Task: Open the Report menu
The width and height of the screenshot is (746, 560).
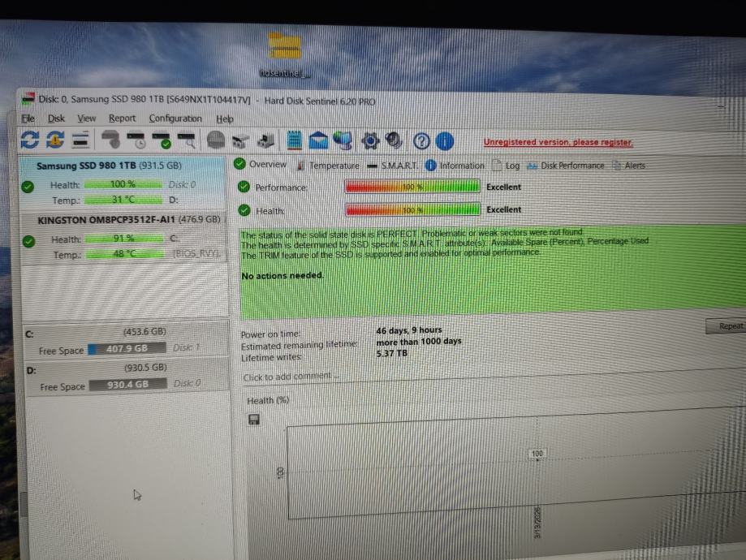Action: [x=122, y=118]
